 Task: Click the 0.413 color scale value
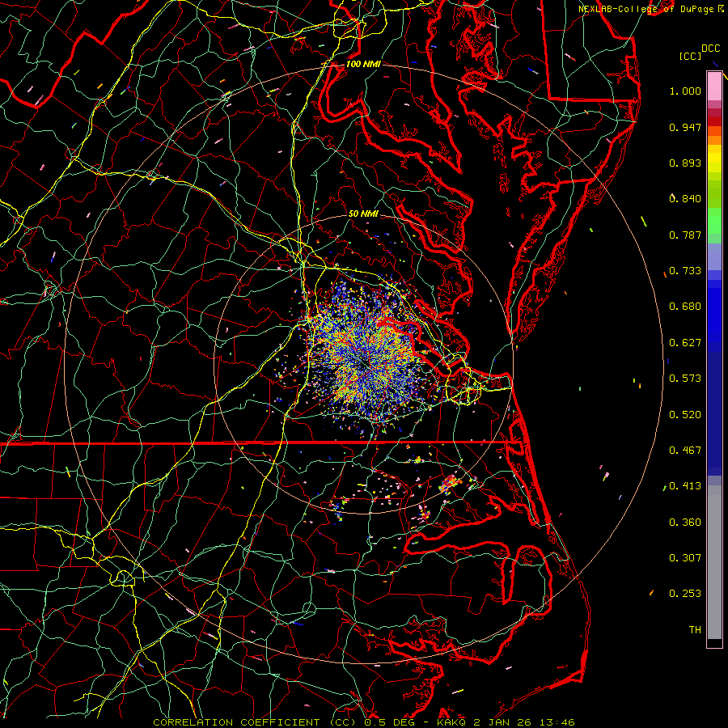(685, 486)
